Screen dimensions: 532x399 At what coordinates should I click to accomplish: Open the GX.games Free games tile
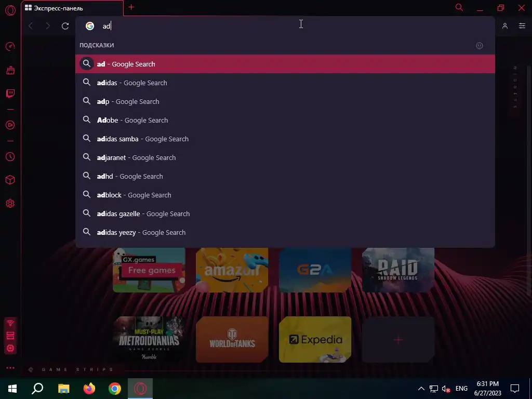(x=149, y=270)
